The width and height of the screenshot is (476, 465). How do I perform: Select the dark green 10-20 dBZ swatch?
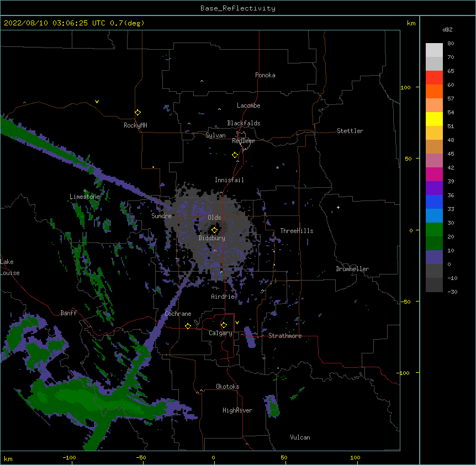434,244
